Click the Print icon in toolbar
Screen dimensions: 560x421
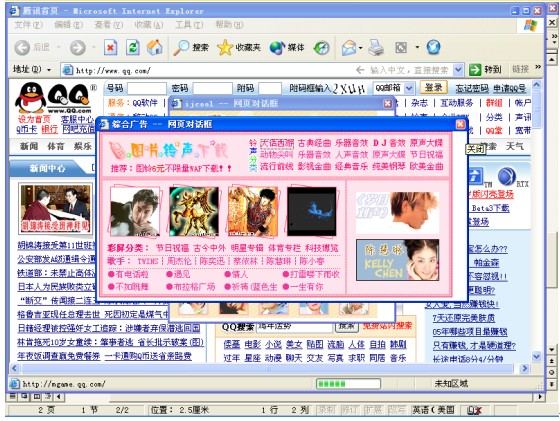pyautogui.click(x=376, y=47)
